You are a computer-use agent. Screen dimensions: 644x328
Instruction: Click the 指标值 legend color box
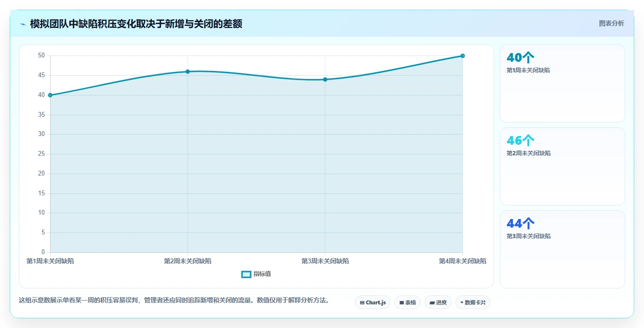(x=246, y=274)
